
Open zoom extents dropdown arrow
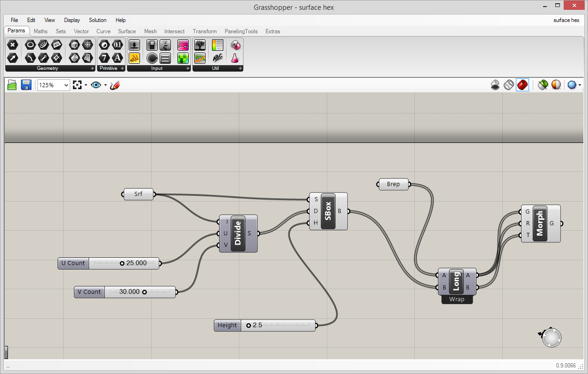(86, 85)
